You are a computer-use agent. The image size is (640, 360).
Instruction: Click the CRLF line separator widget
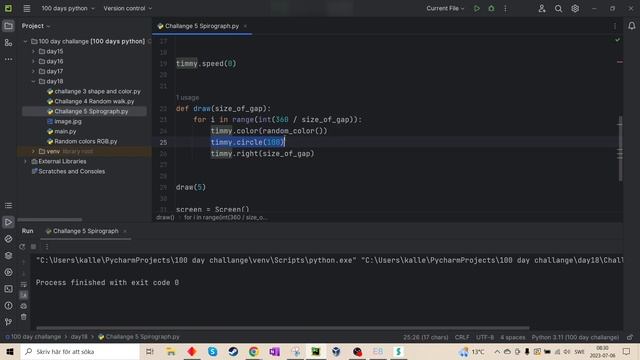pos(462,337)
